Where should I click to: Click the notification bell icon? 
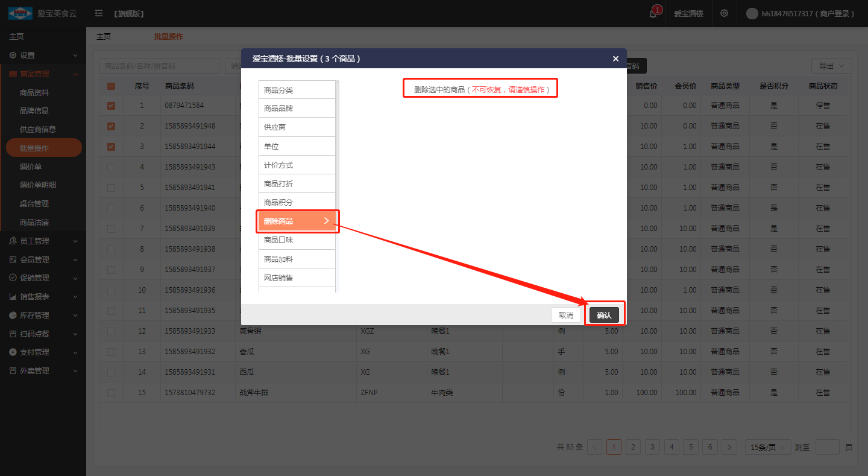(653, 14)
